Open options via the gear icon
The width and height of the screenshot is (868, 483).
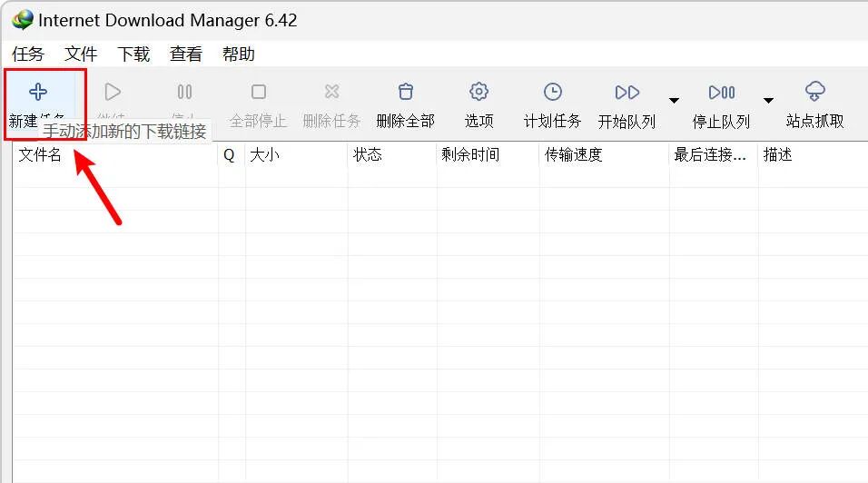(x=478, y=92)
